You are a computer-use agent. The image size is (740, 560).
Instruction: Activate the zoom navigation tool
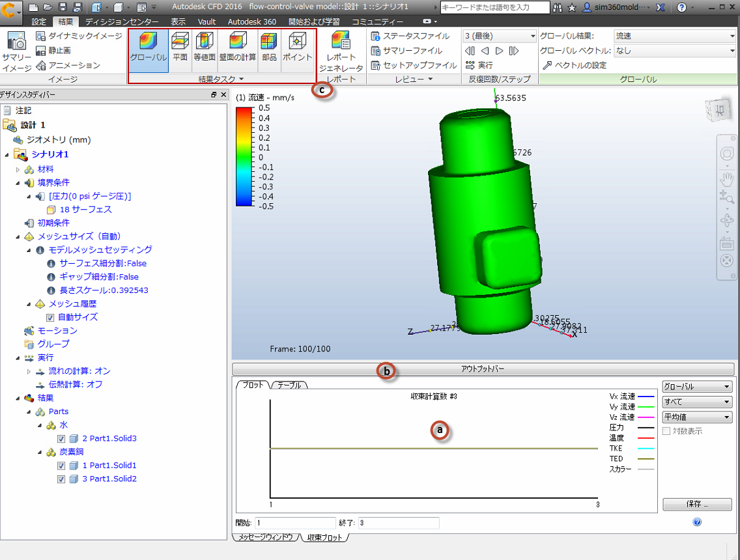727,197
